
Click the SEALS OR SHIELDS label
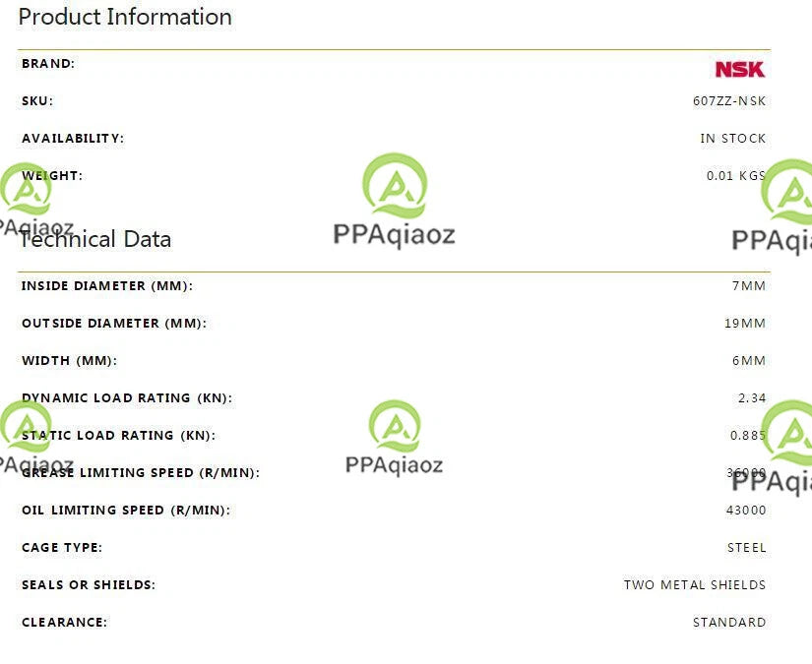[89, 585]
